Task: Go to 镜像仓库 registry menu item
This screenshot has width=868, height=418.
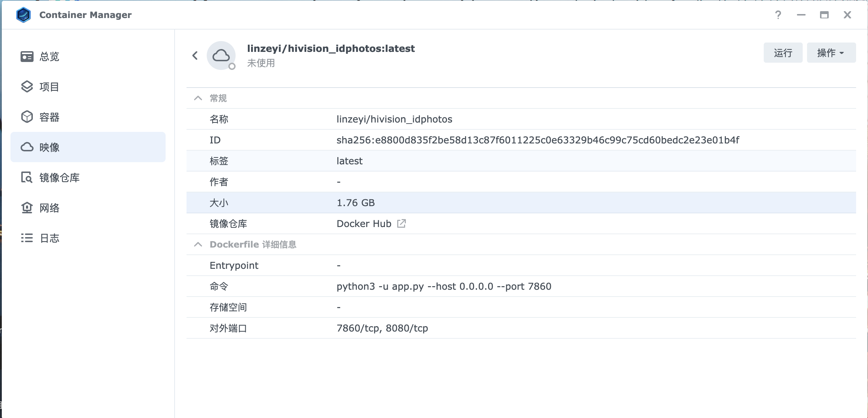Action: pos(60,178)
